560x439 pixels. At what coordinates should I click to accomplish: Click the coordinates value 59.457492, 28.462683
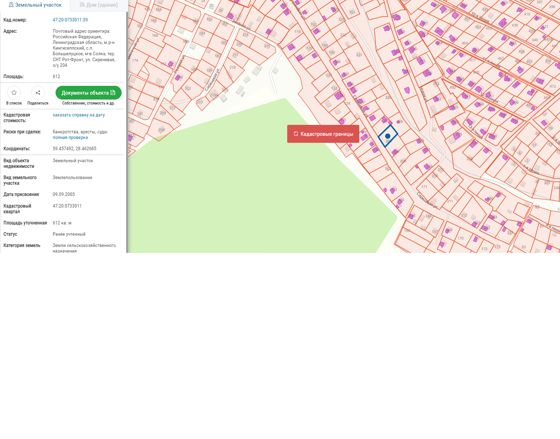click(75, 149)
